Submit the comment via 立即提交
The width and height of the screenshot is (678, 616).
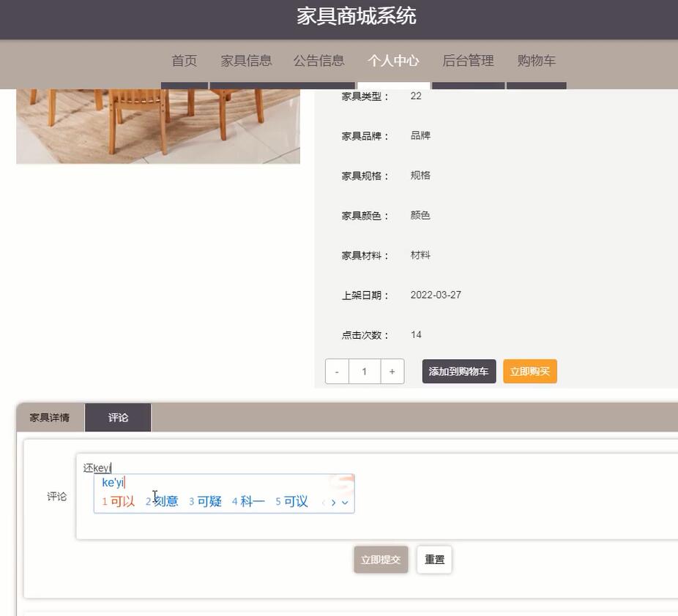[381, 558]
